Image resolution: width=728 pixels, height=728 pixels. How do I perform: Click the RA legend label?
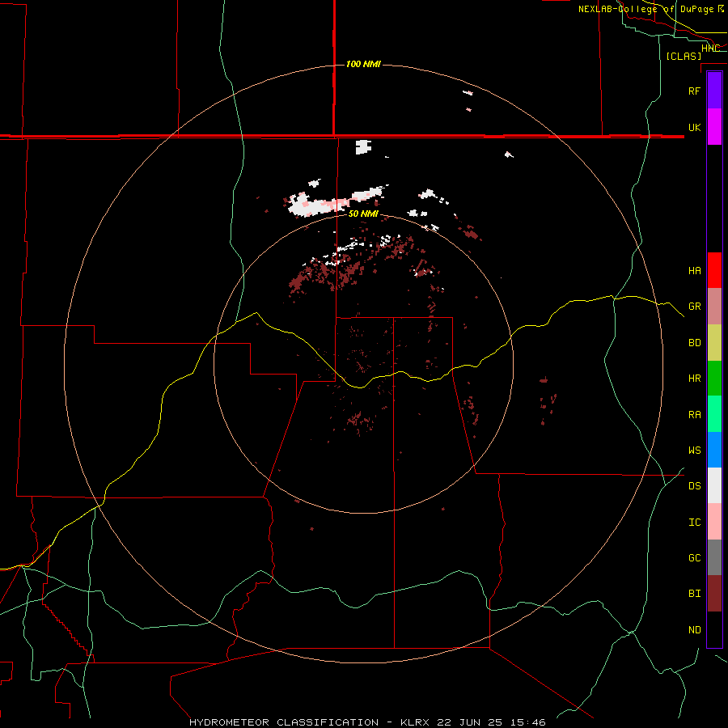tap(694, 415)
